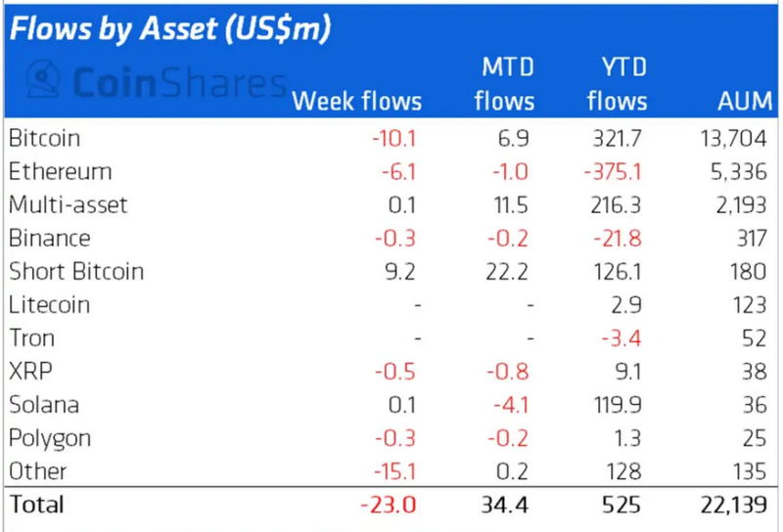
Task: Click Ethereum's YTD flows value -375.1
Action: (x=613, y=172)
